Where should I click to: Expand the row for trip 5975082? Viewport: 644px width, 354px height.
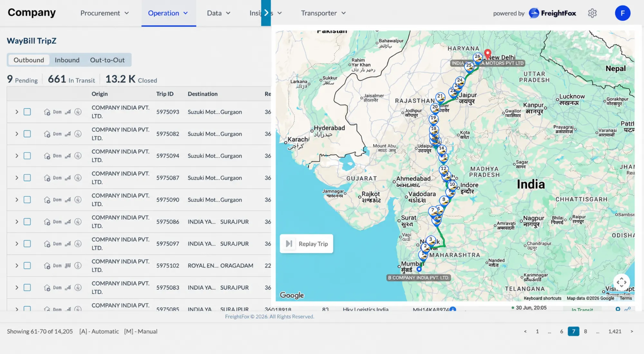[17, 134]
